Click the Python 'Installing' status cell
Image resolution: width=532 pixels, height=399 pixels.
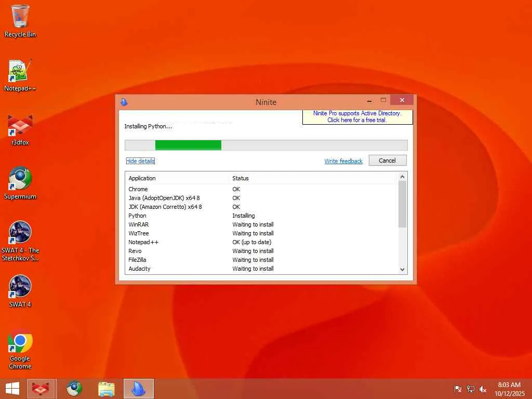coord(244,216)
